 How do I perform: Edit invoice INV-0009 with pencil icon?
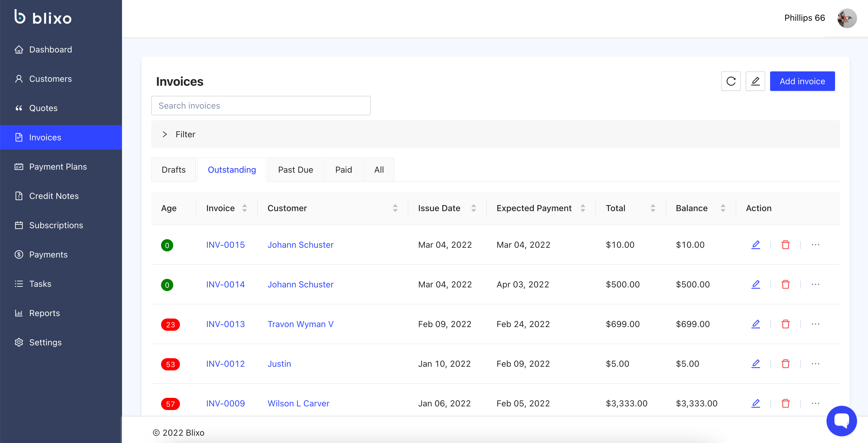pos(755,403)
